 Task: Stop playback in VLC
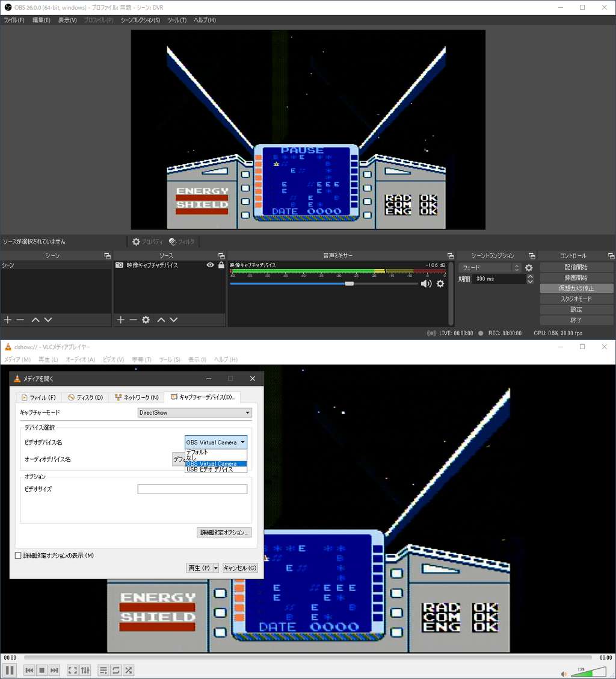coord(42,671)
